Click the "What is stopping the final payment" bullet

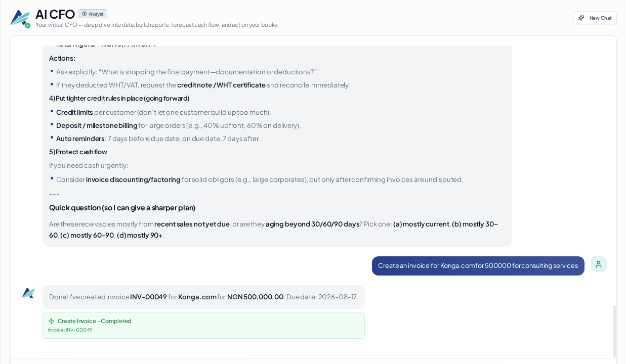186,72
